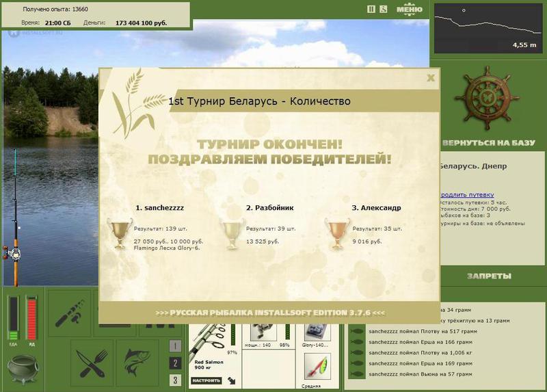This screenshot has width=547, height=392.
Task: Select log entry Ерша на 166 грамм
Action: (x=421, y=342)
